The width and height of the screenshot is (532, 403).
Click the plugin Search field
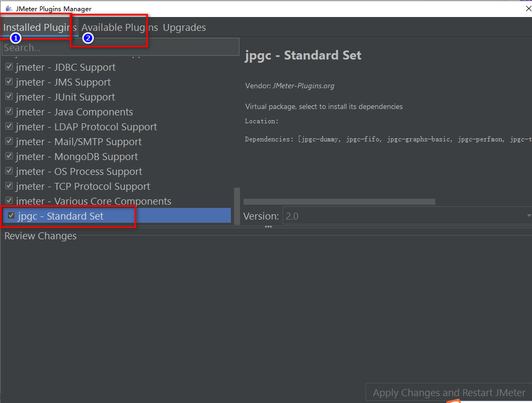tap(120, 47)
